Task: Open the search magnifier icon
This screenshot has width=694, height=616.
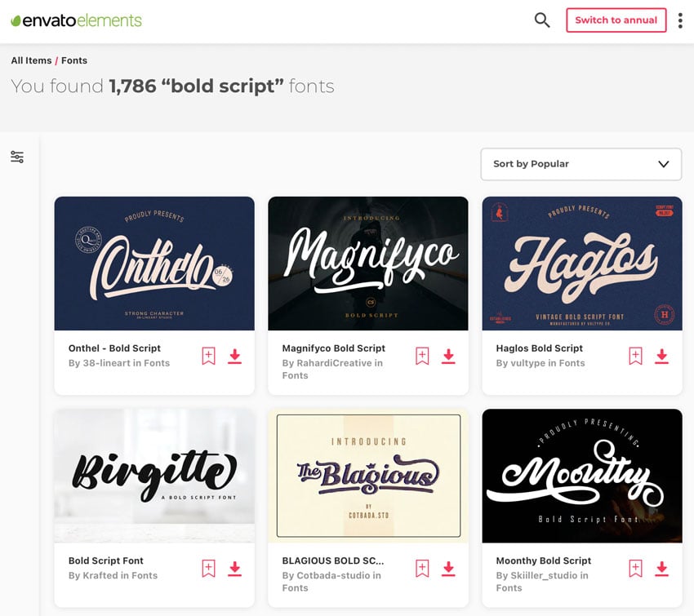Action: click(x=542, y=20)
